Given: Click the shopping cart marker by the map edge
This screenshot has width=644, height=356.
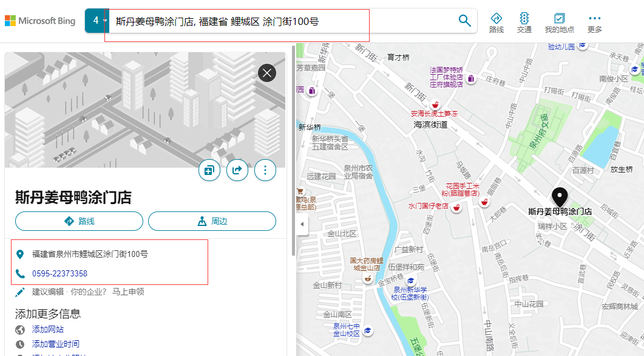Looking at the screenshot, I should tap(300, 191).
